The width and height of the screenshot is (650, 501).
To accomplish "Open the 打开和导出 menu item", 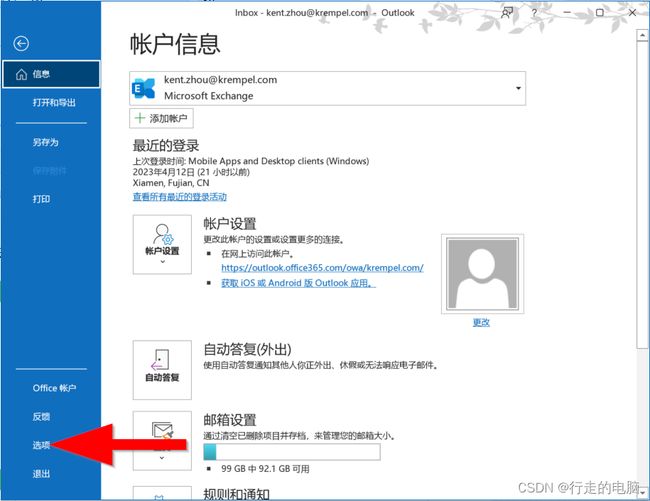I will (x=54, y=102).
